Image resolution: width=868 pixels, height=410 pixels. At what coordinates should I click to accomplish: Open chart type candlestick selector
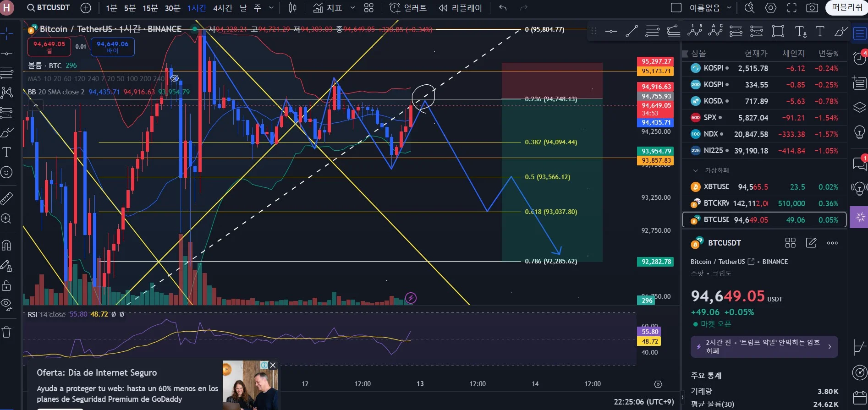pyautogui.click(x=292, y=8)
